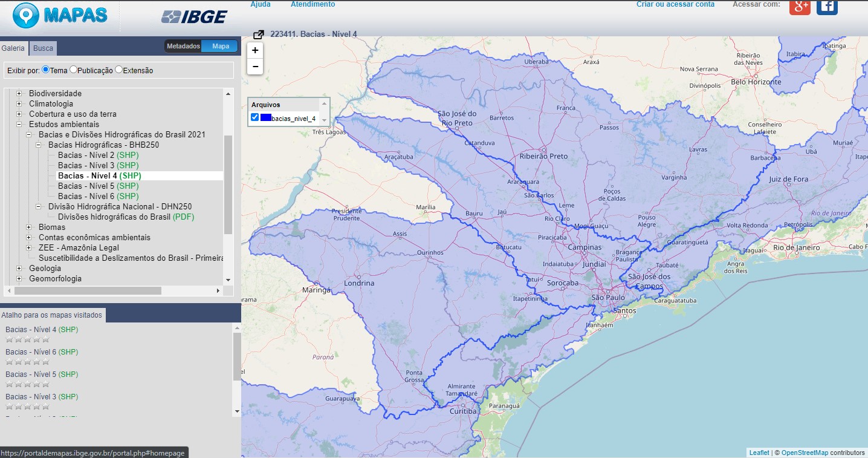Select the Extensão radio button
Screen dimensions: 868x458
pyautogui.click(x=118, y=70)
